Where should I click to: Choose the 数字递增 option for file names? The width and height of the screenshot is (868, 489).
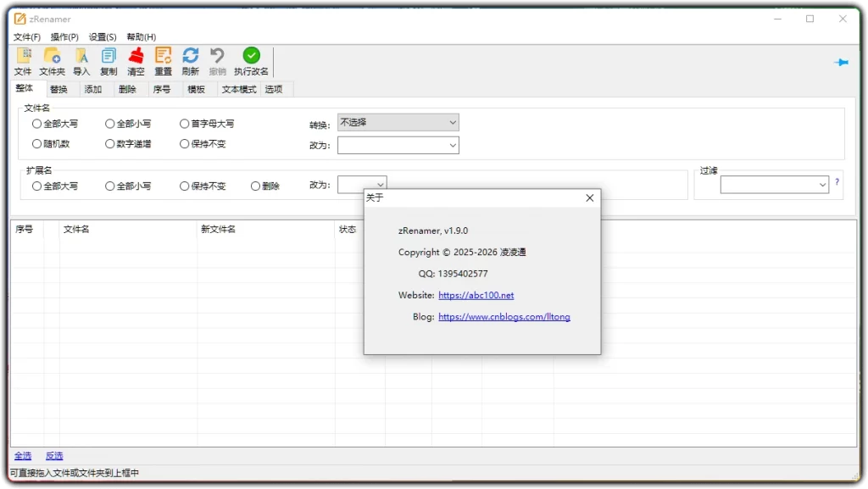point(110,142)
